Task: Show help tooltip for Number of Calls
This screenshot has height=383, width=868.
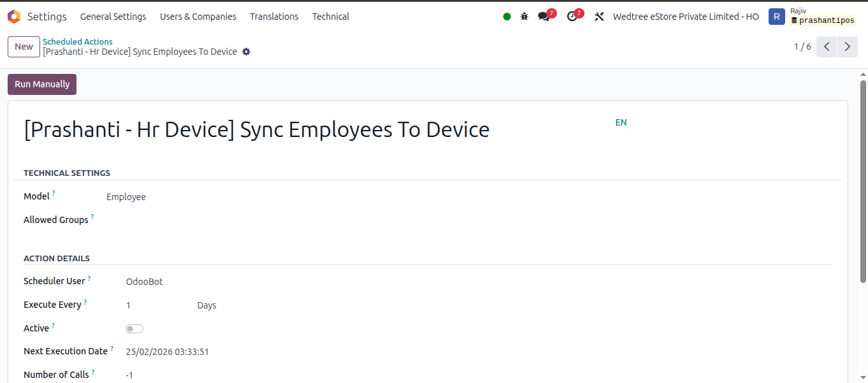Action: pos(93,372)
